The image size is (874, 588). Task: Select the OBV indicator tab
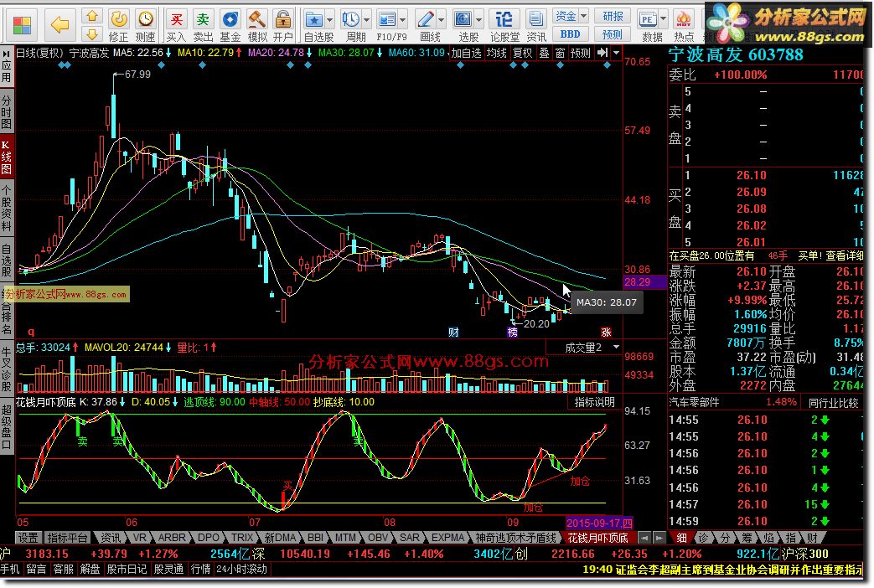[x=377, y=538]
